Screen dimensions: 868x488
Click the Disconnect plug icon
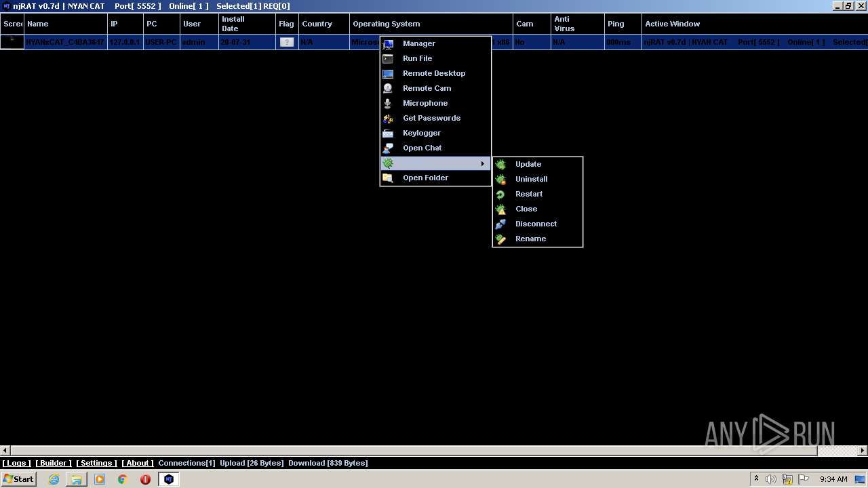pyautogui.click(x=500, y=224)
